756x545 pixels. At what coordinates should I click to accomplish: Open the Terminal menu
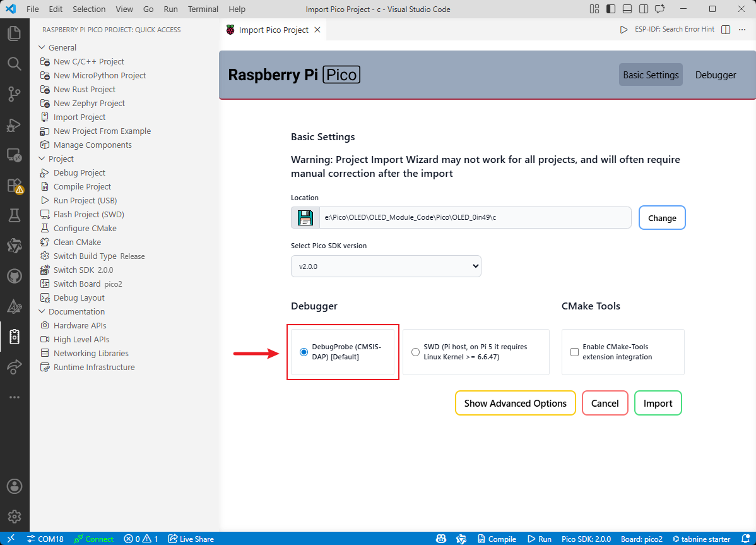coord(203,9)
